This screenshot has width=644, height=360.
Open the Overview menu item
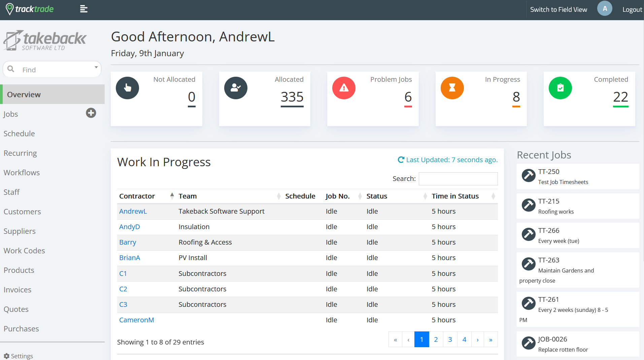(x=52, y=95)
